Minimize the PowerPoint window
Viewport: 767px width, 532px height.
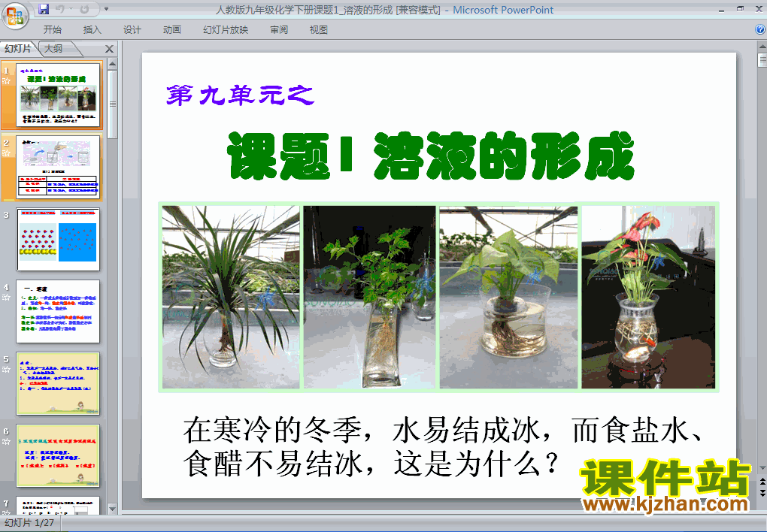pos(722,9)
